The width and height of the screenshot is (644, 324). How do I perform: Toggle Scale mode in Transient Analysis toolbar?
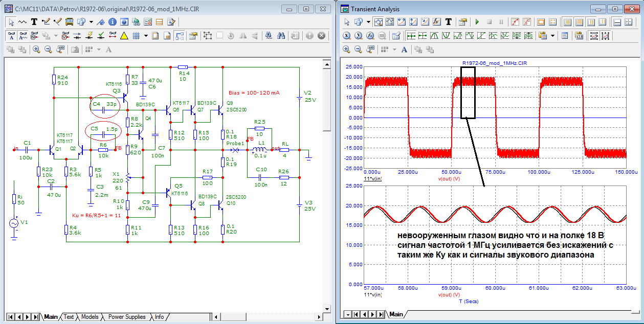tap(379, 22)
